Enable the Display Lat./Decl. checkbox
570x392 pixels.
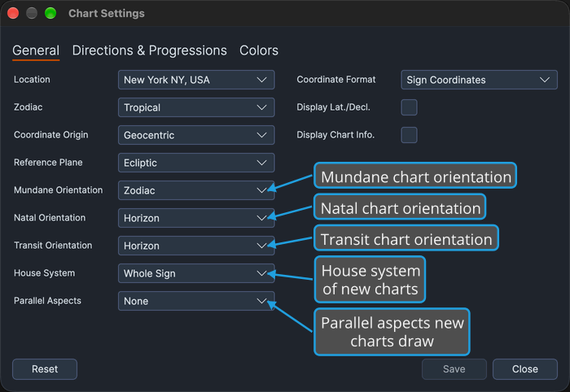[x=409, y=107]
